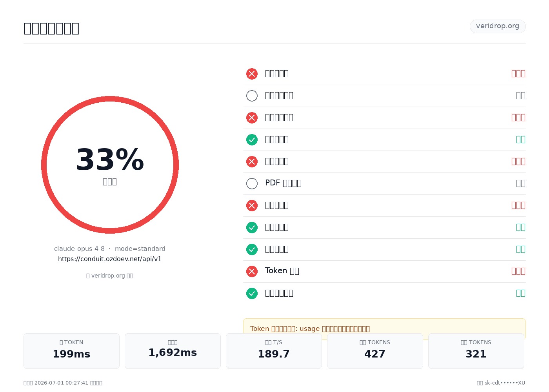Select the 199ms TOKEN stat card
Viewport: 549px width, 392px height.
point(71,351)
